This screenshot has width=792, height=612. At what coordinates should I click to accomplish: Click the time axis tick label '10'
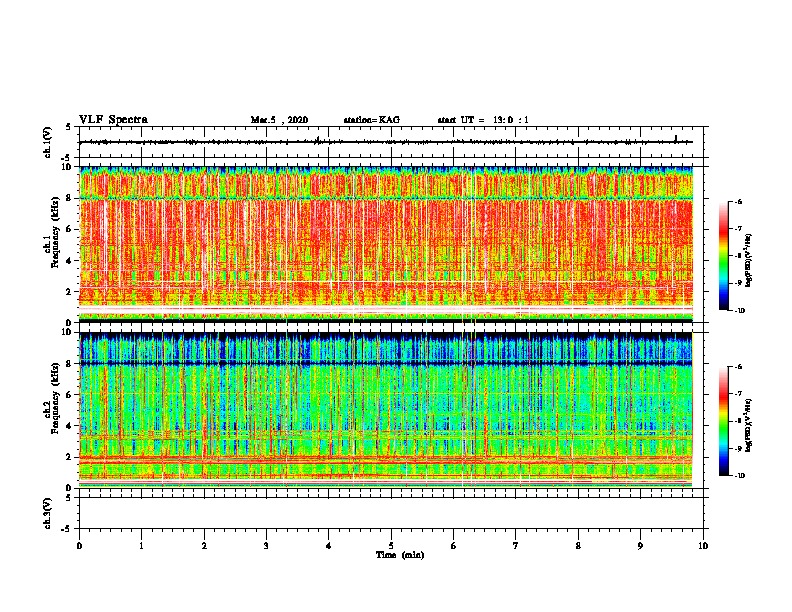coord(703,546)
